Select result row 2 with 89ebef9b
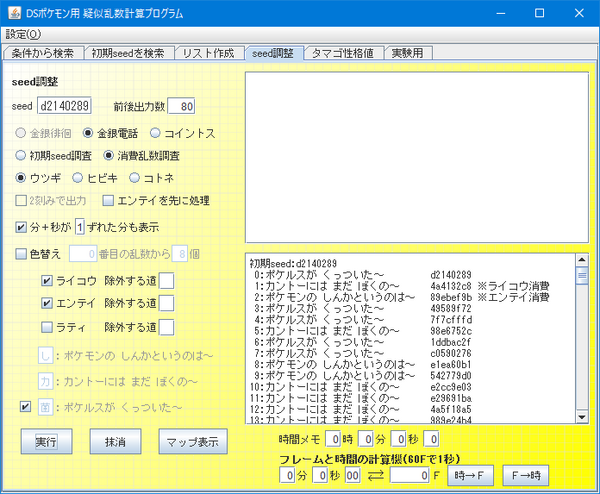The width and height of the screenshot is (600, 494). click(x=400, y=297)
